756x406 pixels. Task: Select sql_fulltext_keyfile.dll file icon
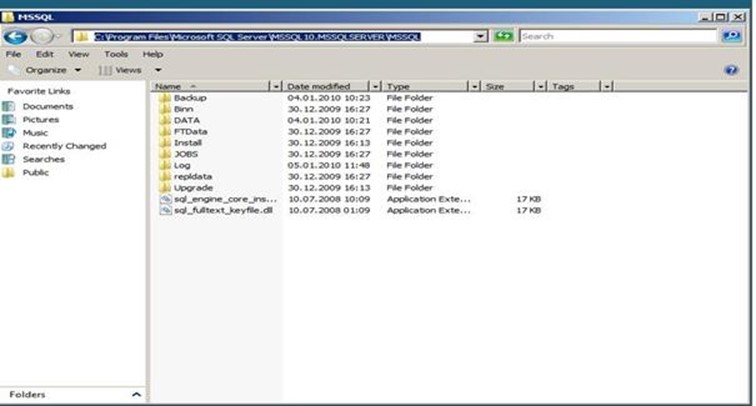[x=165, y=210]
